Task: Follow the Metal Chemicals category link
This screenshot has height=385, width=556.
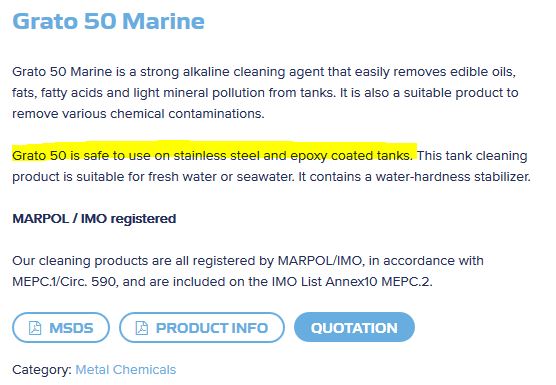Action: [126, 370]
